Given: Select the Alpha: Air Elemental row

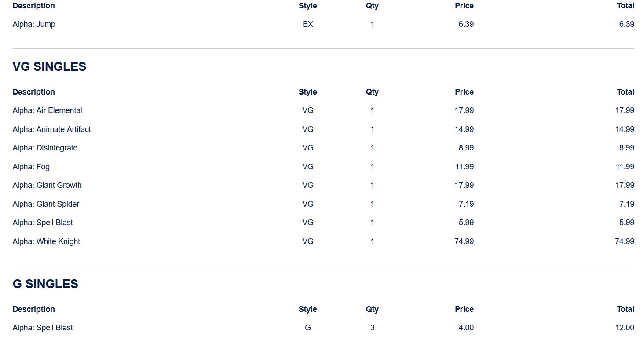Looking at the screenshot, I should pos(47,110).
